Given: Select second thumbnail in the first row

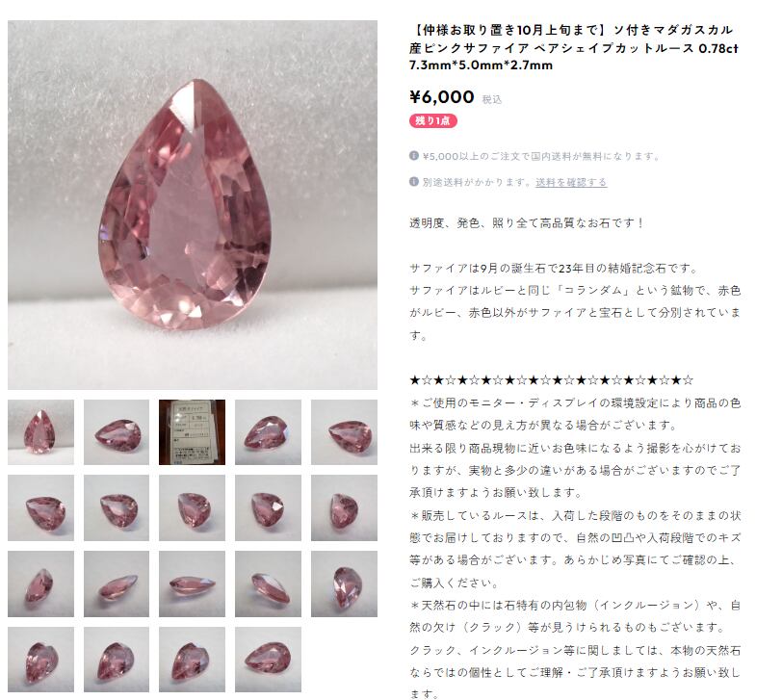Looking at the screenshot, I should [117, 432].
